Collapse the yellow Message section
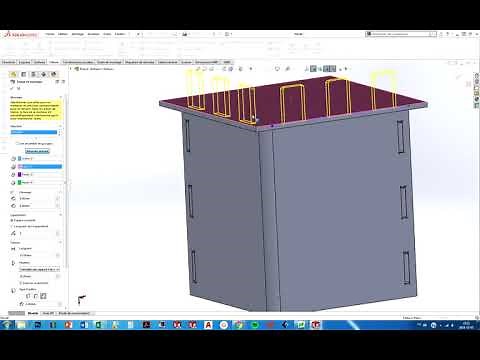Screen dimensions: 480x360 [x=61, y=97]
